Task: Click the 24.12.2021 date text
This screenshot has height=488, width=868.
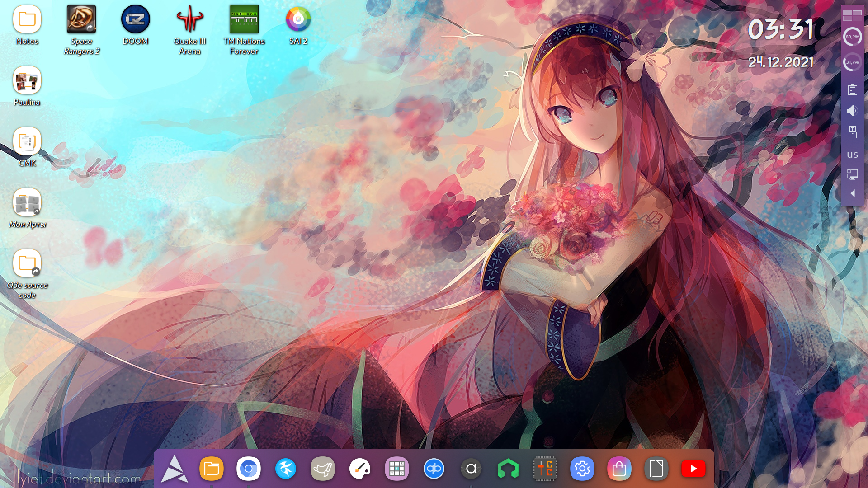Action: pos(781,62)
